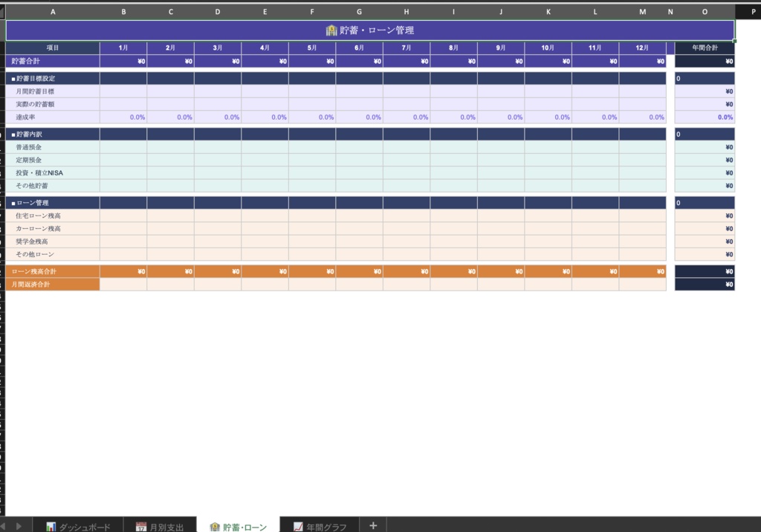Select column D header
761x532 pixels.
[218, 12]
